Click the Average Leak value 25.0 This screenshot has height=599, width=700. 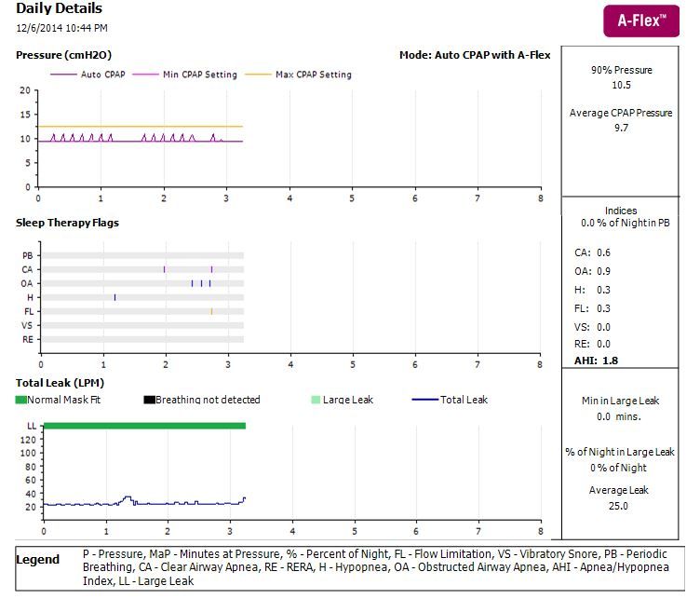618,506
